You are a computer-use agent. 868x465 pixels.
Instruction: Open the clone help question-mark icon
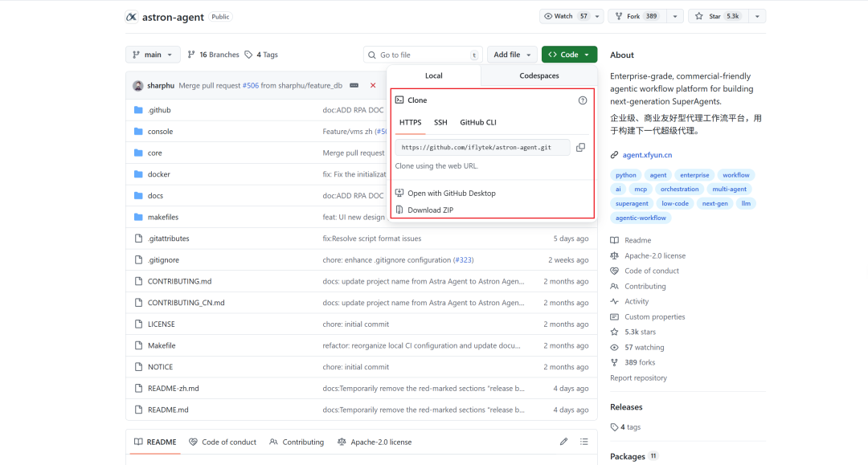pos(583,100)
